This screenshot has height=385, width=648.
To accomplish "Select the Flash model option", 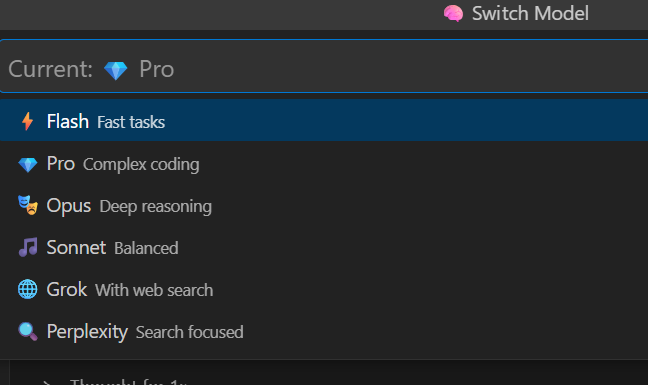I will click(x=324, y=120).
